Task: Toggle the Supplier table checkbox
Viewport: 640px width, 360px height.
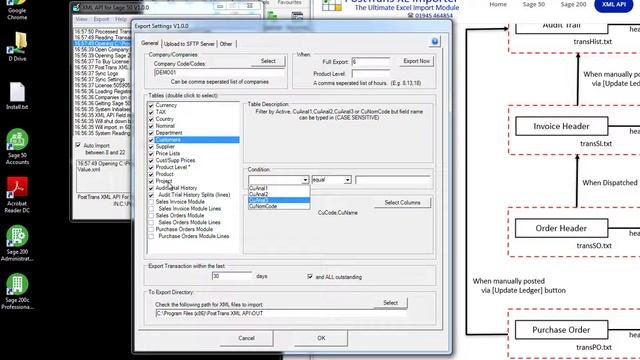Action: (x=151, y=147)
